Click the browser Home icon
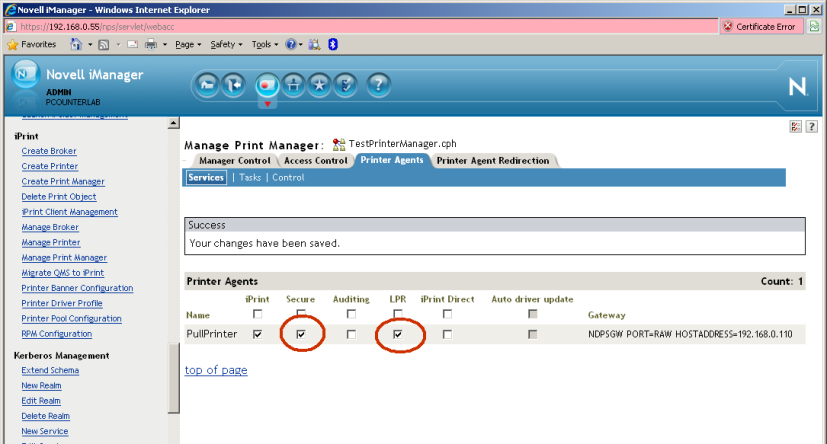Image resolution: width=827 pixels, height=444 pixels. click(x=76, y=44)
